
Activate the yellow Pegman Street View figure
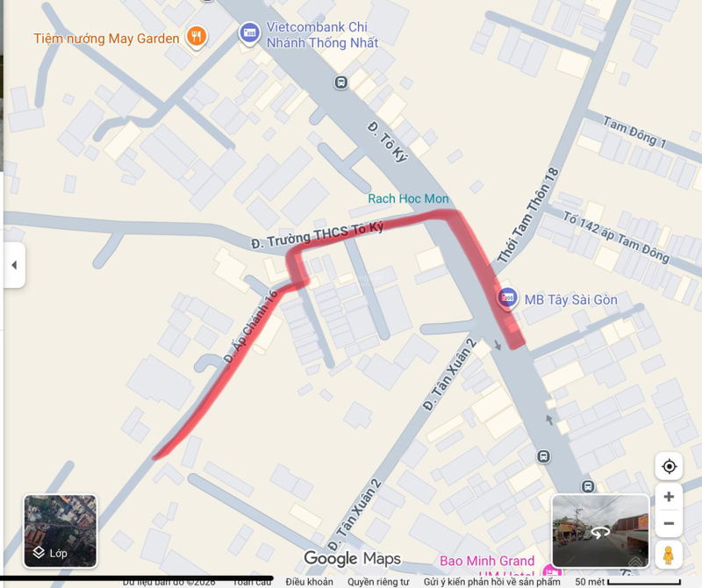[669, 556]
